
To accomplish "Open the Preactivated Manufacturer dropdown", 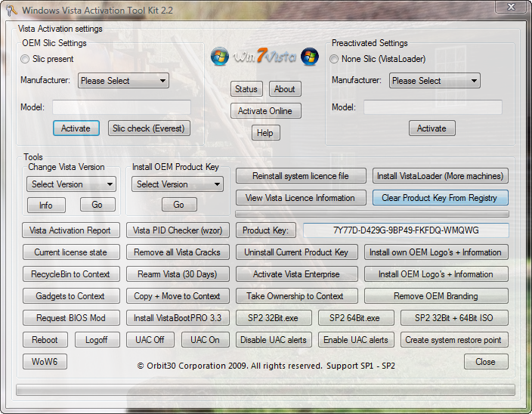I will pos(435,81).
